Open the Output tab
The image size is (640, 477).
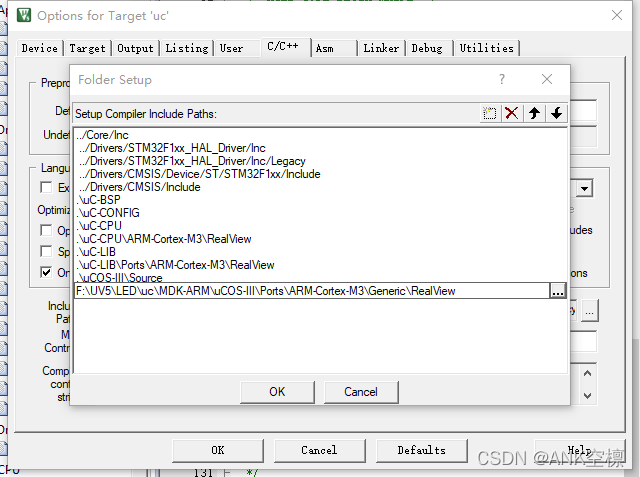coord(135,48)
